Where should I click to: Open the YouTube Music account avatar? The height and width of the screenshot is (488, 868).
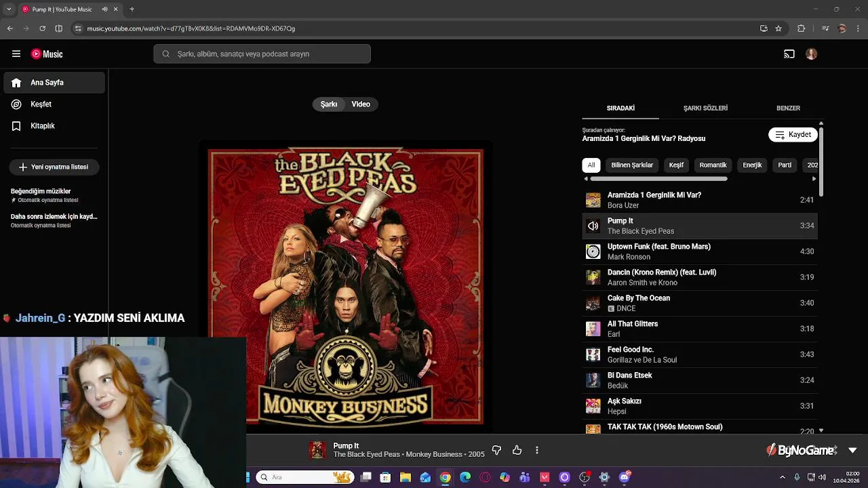811,54
